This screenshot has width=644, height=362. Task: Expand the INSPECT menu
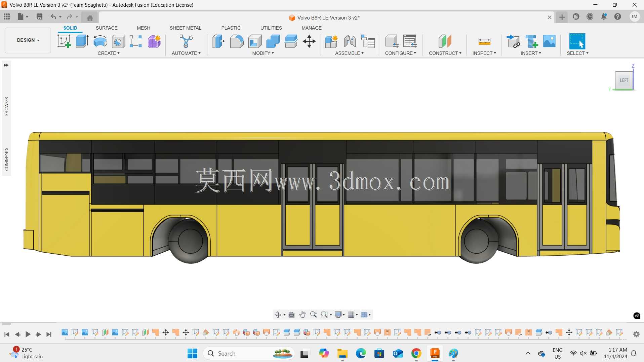484,53
